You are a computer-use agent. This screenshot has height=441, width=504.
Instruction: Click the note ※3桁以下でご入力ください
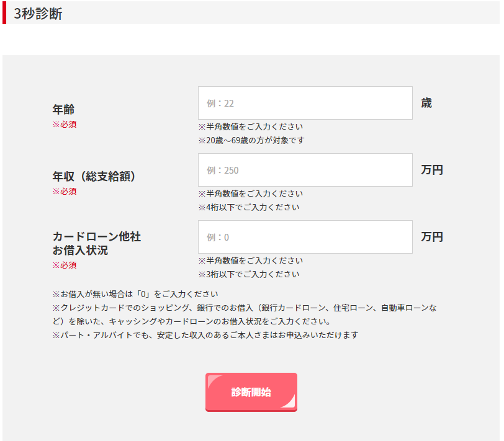click(249, 274)
